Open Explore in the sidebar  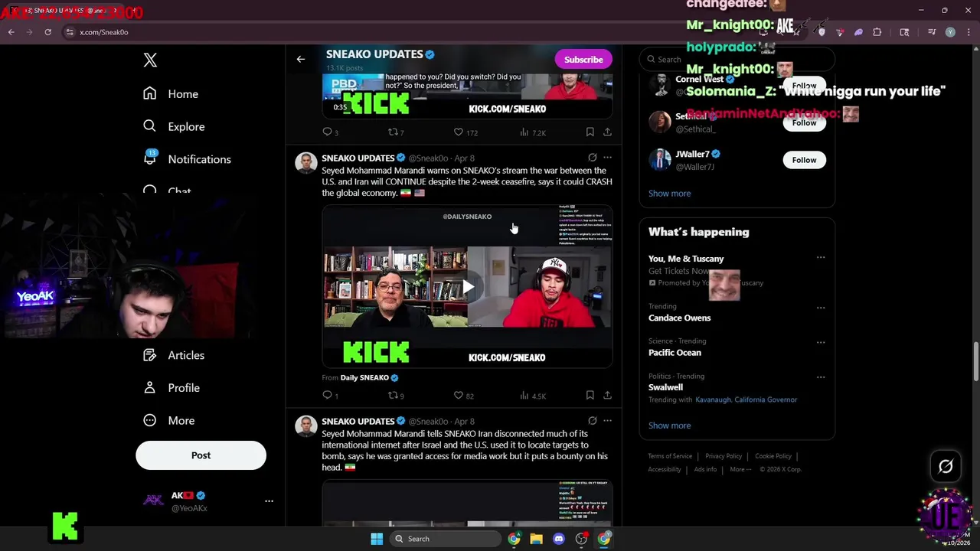click(174, 126)
